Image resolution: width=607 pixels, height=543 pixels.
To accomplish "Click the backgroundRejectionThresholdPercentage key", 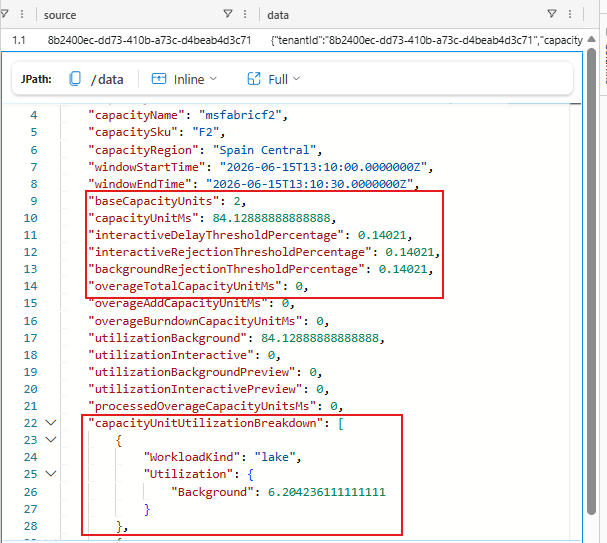I will [x=226, y=269].
